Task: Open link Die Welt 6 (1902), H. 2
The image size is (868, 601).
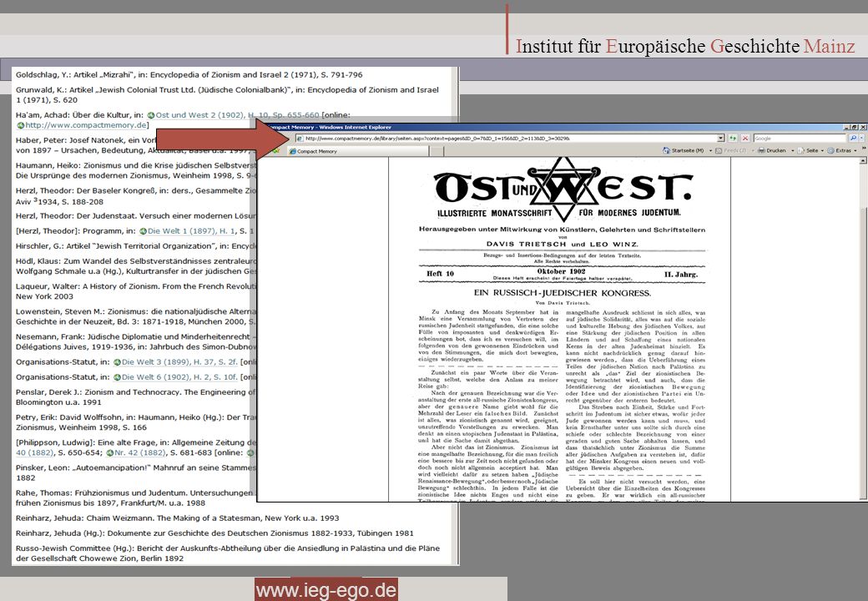Action: click(179, 376)
